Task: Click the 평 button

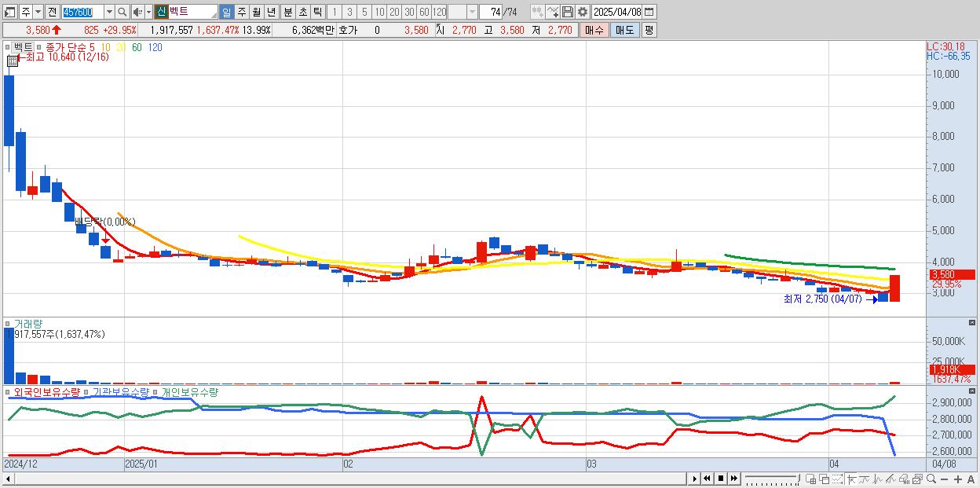Action: [x=649, y=30]
